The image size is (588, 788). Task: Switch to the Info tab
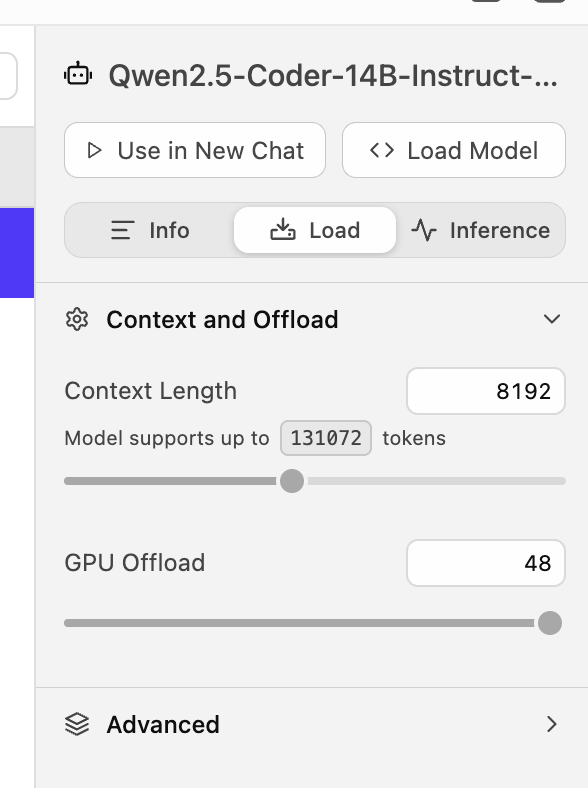click(x=150, y=230)
